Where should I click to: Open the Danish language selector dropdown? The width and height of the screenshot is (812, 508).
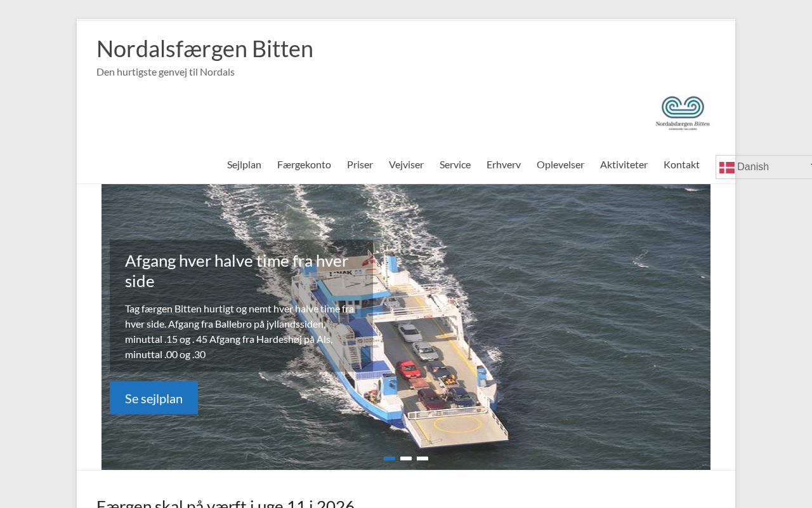(764, 167)
